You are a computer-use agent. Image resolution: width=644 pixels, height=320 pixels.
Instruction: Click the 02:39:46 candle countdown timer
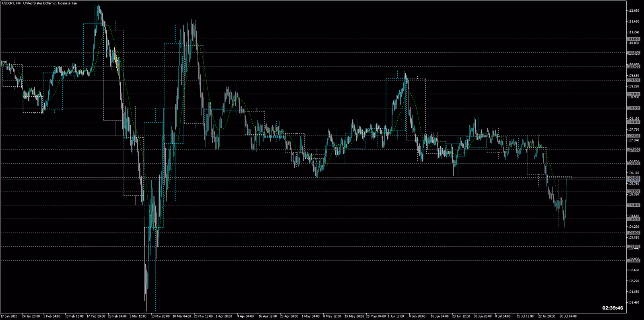click(x=612, y=308)
